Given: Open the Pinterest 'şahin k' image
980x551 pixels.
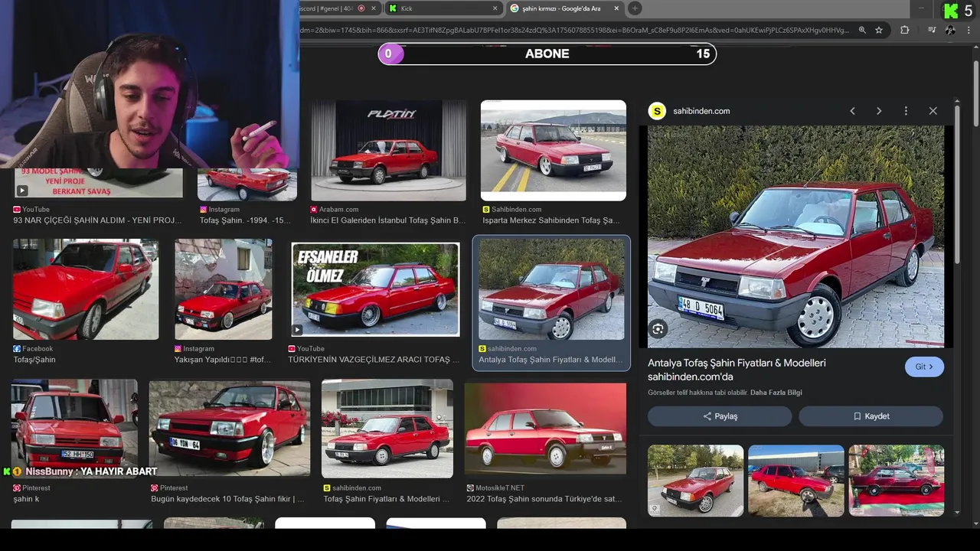Looking at the screenshot, I should tap(74, 429).
